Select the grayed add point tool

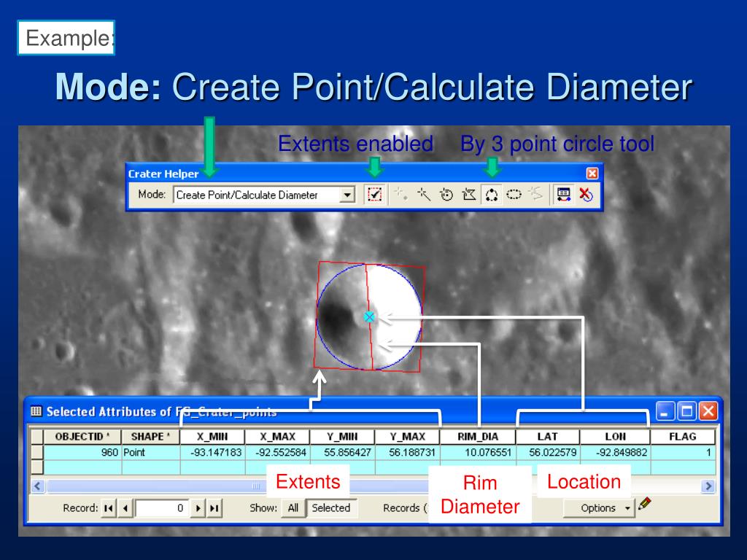point(401,194)
